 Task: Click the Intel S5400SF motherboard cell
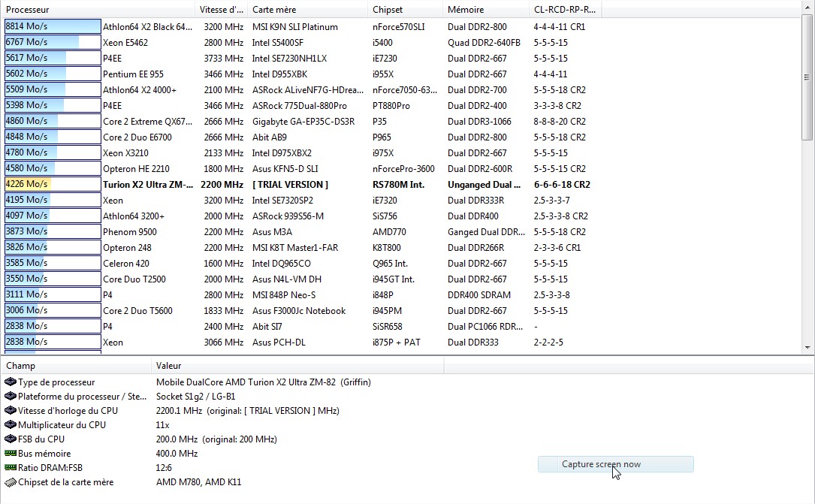coord(278,43)
